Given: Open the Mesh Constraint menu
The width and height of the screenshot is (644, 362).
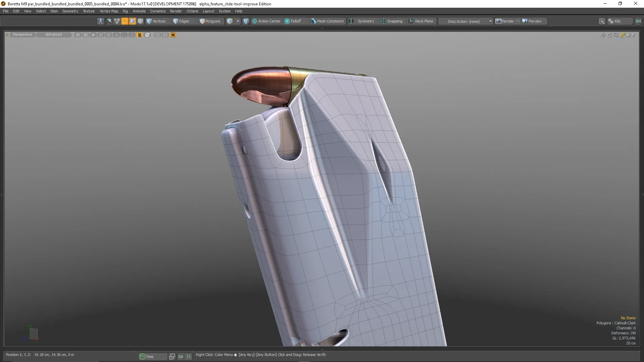Looking at the screenshot, I should tap(327, 21).
